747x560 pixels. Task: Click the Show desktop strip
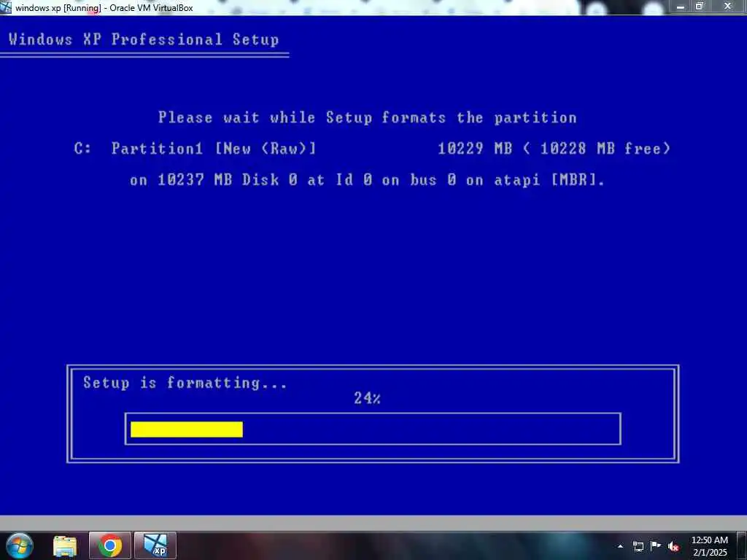coord(742,546)
